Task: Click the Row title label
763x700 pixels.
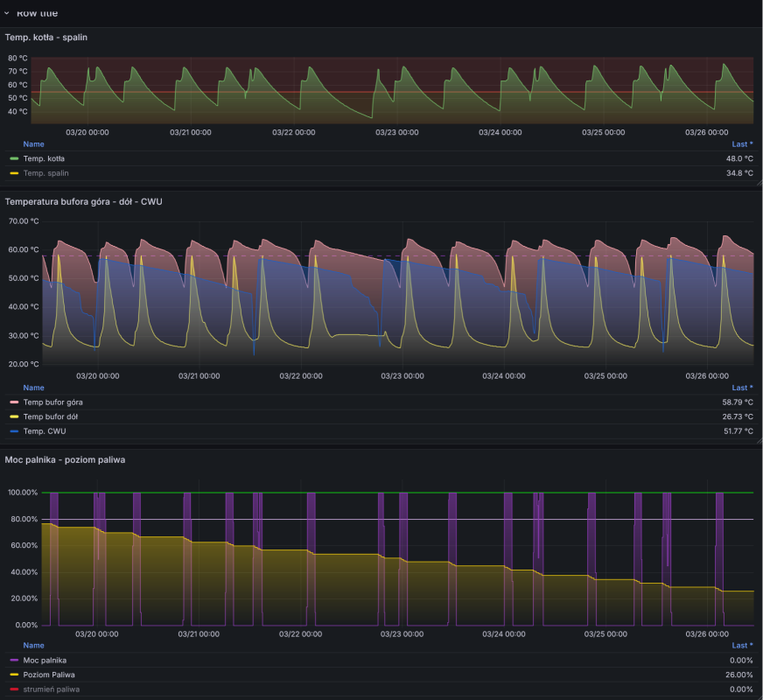Action: [39, 12]
